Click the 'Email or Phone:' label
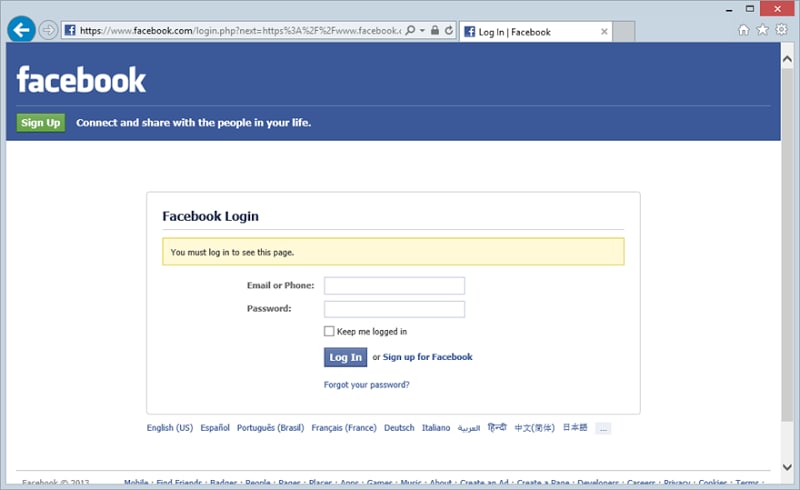This screenshot has width=800, height=490. pyautogui.click(x=281, y=285)
